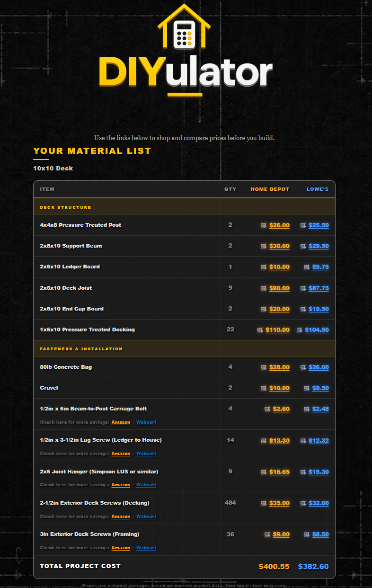
Task: Open Walmart link under Lag Screw row
Action: [x=146, y=454]
